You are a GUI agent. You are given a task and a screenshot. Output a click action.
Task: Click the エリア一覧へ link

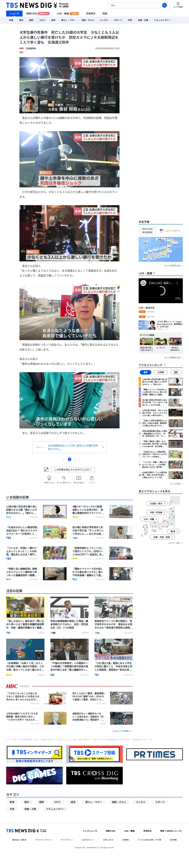tap(175, 543)
